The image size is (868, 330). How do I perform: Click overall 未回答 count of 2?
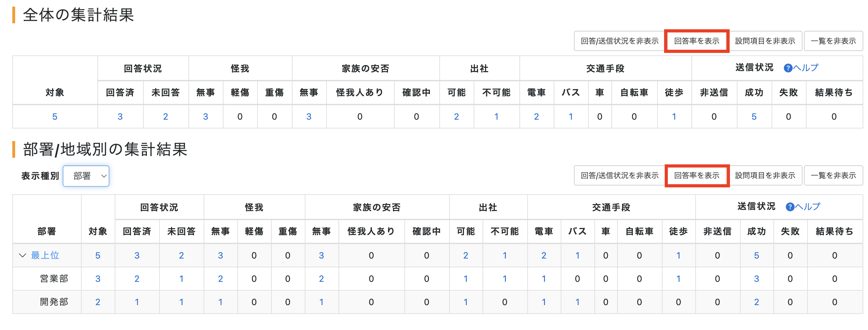165,117
